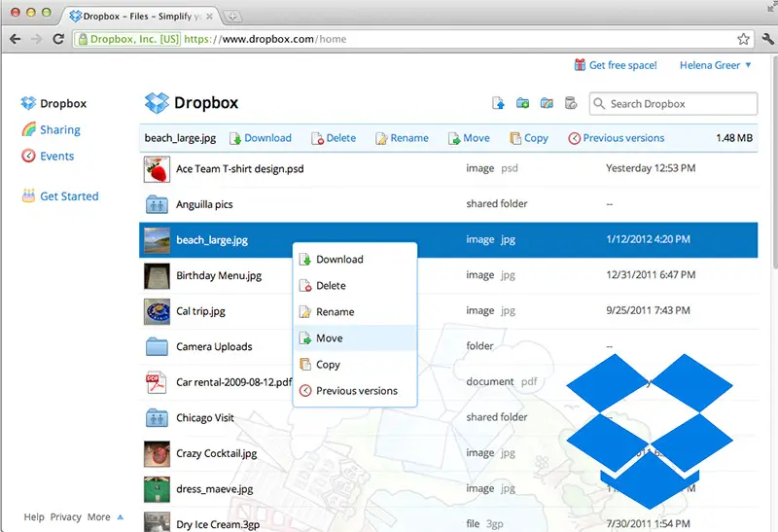The width and height of the screenshot is (778, 532).
Task: Click Rename in the file action bar
Action: click(x=402, y=138)
